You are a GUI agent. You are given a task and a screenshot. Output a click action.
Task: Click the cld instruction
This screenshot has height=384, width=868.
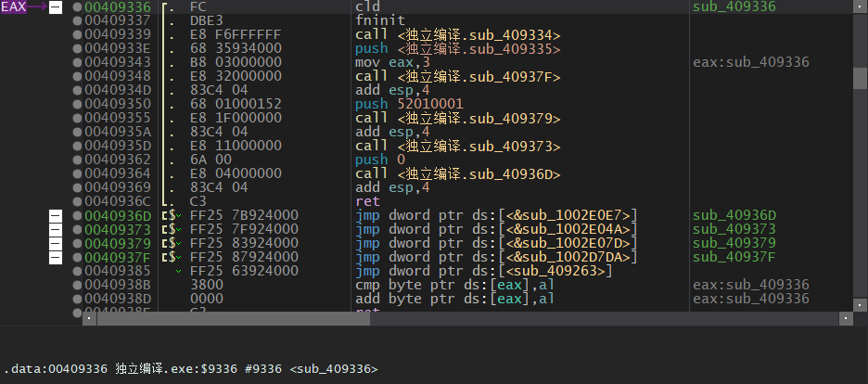367,7
